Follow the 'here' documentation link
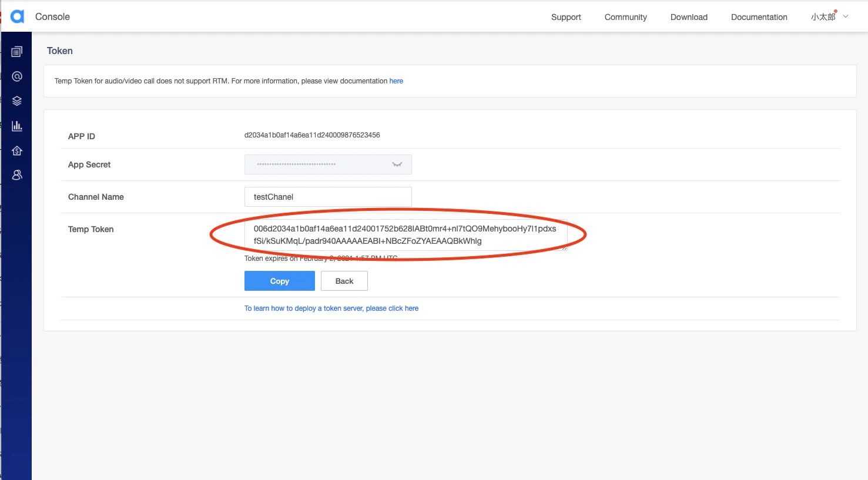The image size is (868, 480). click(396, 81)
